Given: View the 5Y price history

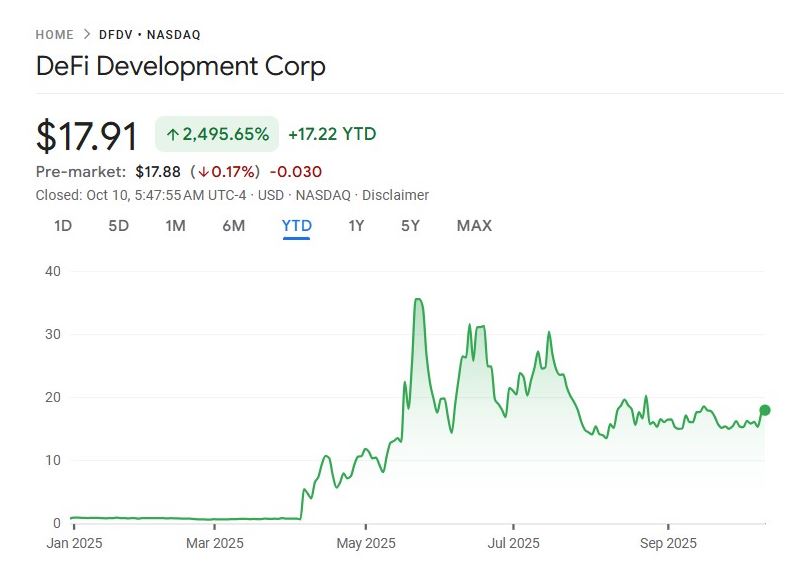Looking at the screenshot, I should (x=410, y=226).
